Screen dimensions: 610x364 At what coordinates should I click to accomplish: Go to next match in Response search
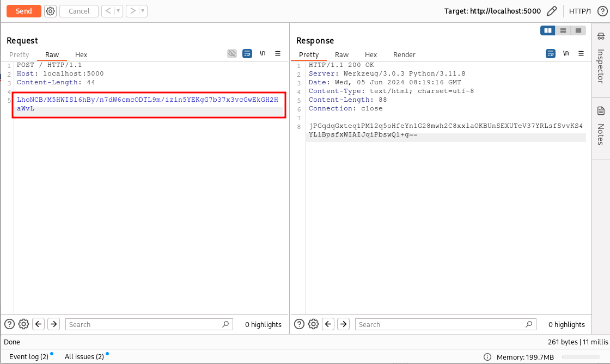343,324
